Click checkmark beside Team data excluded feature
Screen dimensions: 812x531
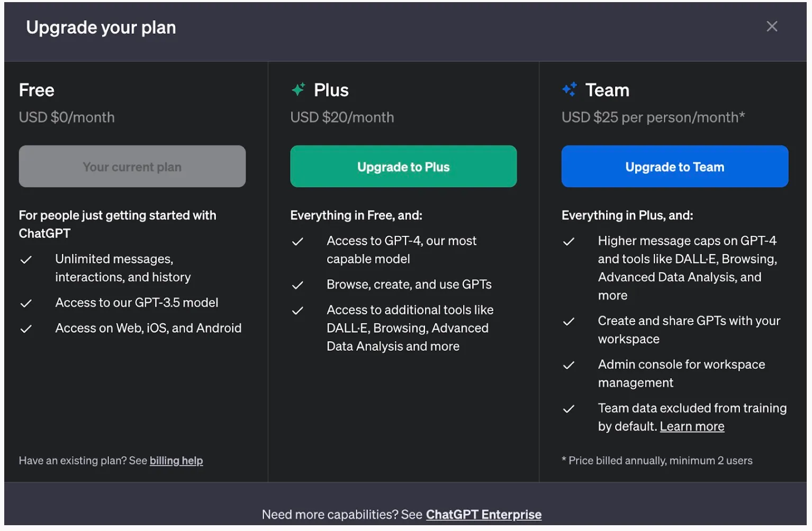coord(569,409)
